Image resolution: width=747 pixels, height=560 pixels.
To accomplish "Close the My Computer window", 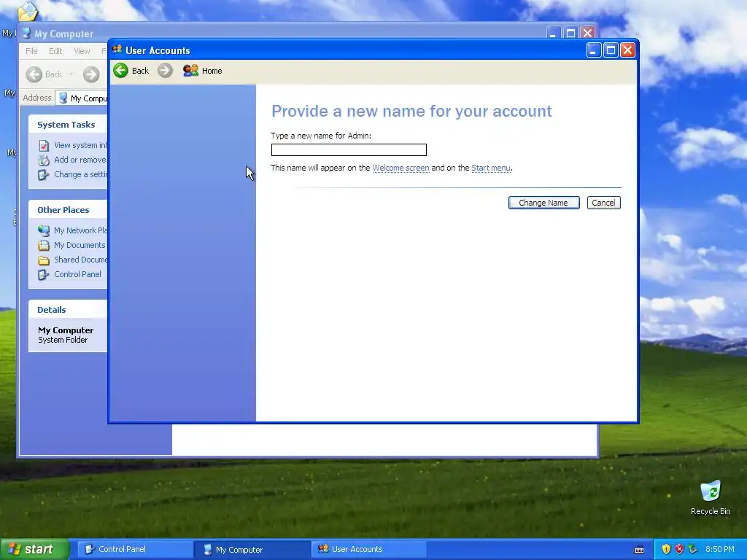I will [x=588, y=33].
